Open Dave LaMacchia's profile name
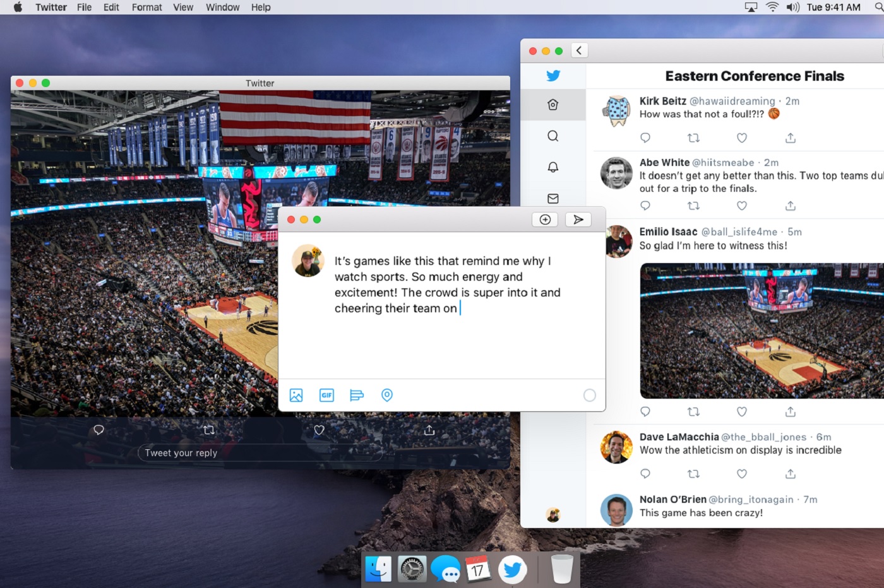884x588 pixels. 679,437
